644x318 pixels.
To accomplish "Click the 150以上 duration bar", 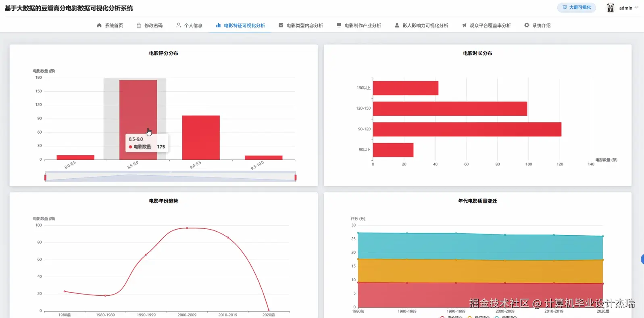I will tap(406, 88).
